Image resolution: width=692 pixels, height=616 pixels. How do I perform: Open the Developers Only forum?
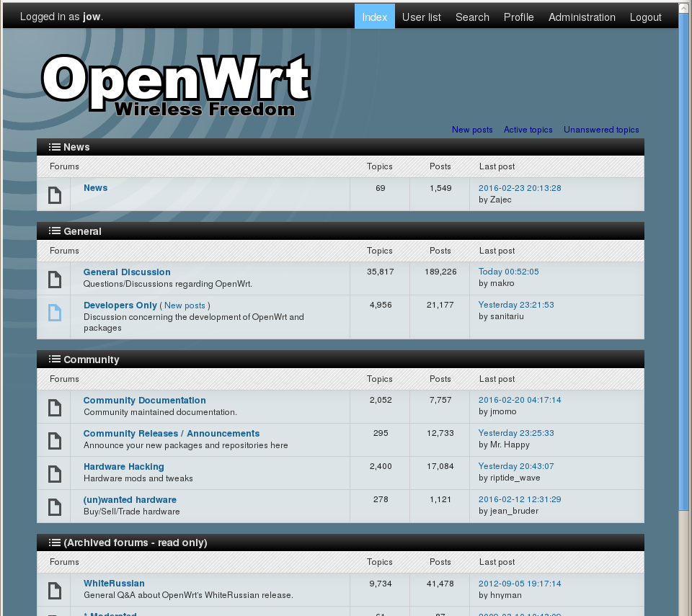click(x=120, y=305)
